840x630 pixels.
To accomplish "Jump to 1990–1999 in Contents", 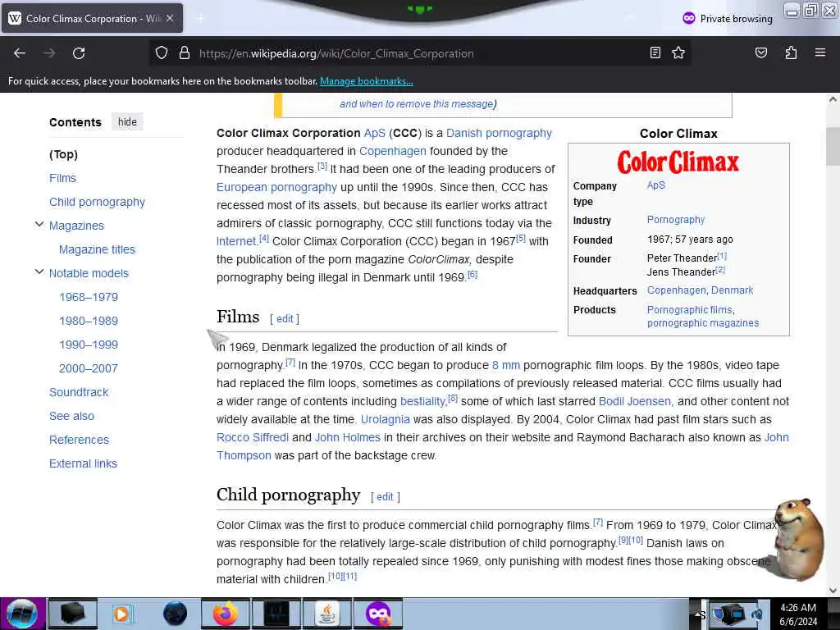I will pos(89,345).
